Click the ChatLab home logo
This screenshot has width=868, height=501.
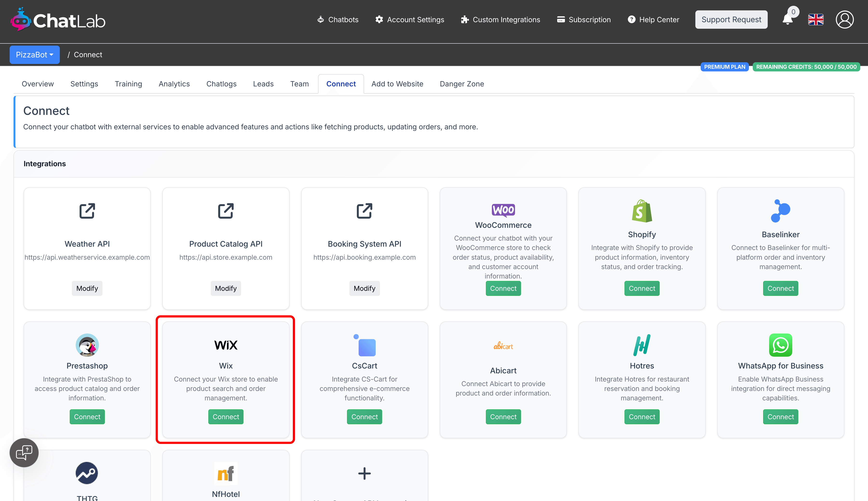coord(58,20)
